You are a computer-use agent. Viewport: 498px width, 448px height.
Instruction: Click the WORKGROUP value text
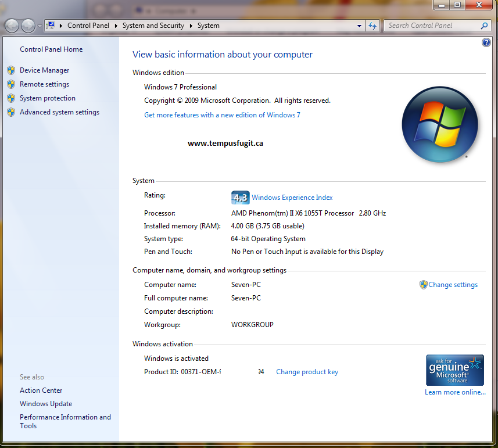click(252, 324)
